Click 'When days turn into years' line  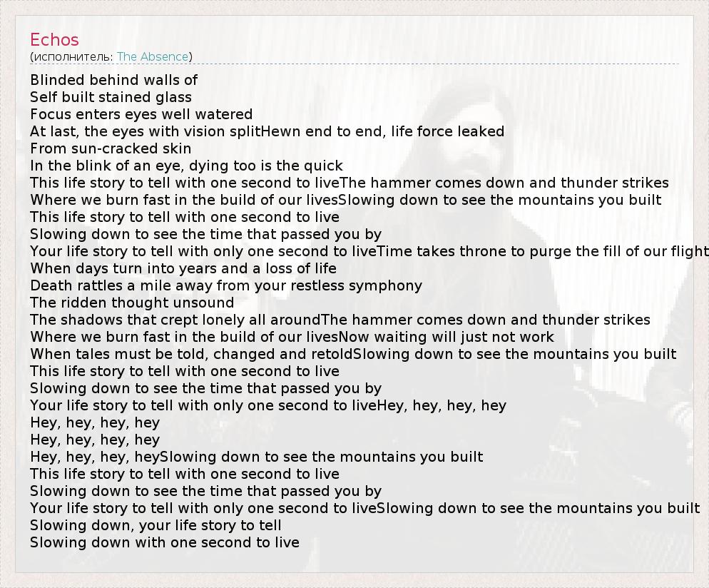click(x=183, y=268)
